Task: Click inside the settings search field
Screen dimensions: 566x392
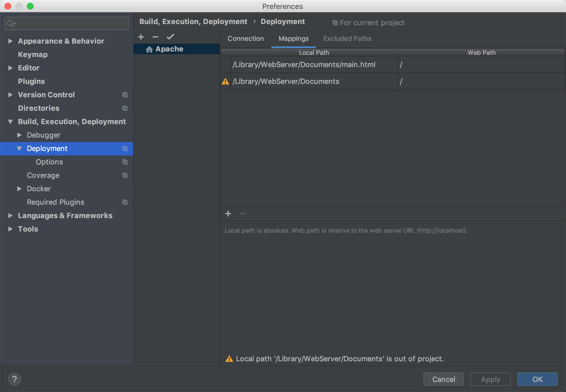Action: tap(66, 23)
